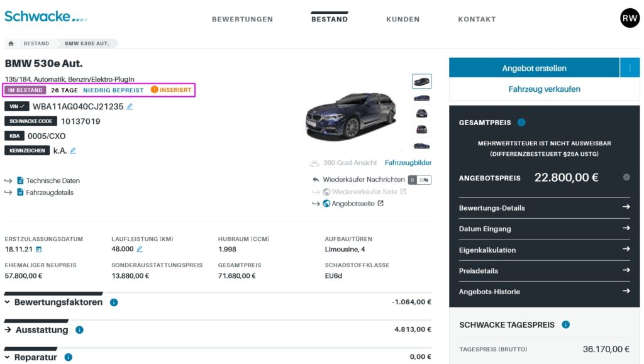The width and height of the screenshot is (644, 364).
Task: Select the Bestand tab
Action: point(330,19)
